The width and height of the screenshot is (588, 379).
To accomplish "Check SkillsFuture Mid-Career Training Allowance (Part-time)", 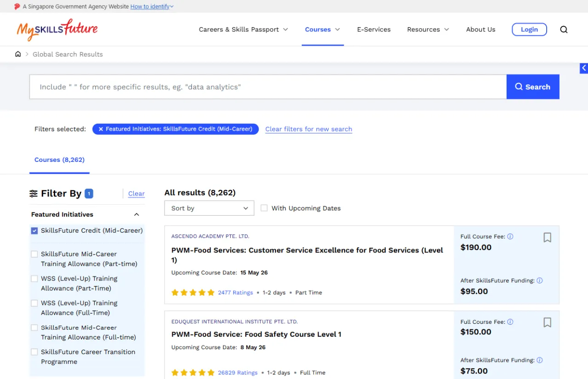I will [x=34, y=254].
